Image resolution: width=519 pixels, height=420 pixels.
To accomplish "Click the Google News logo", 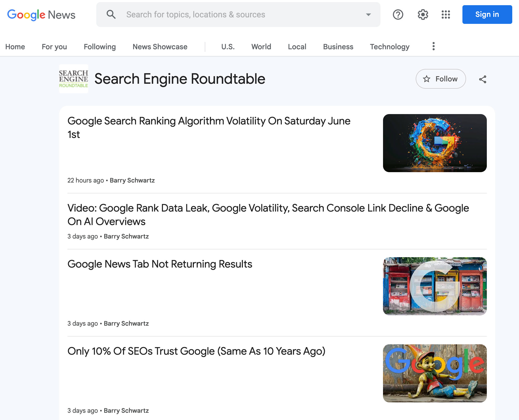I will point(41,15).
